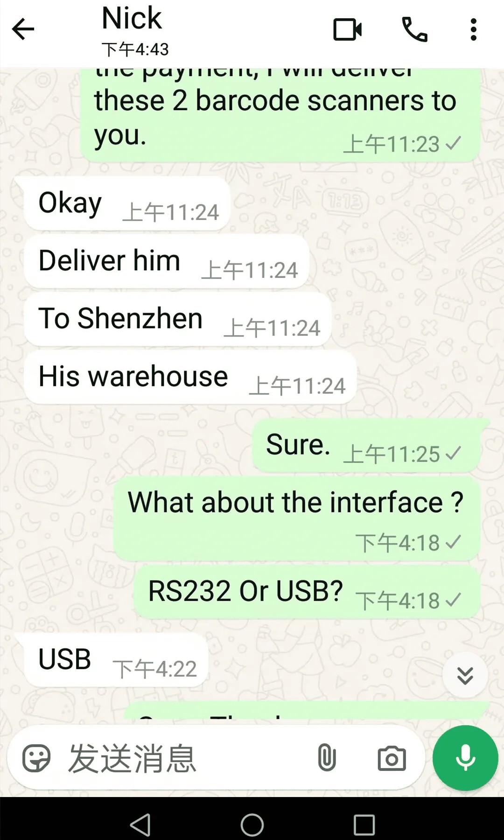Tap the Android home circle button
The height and width of the screenshot is (840, 504).
point(252,825)
